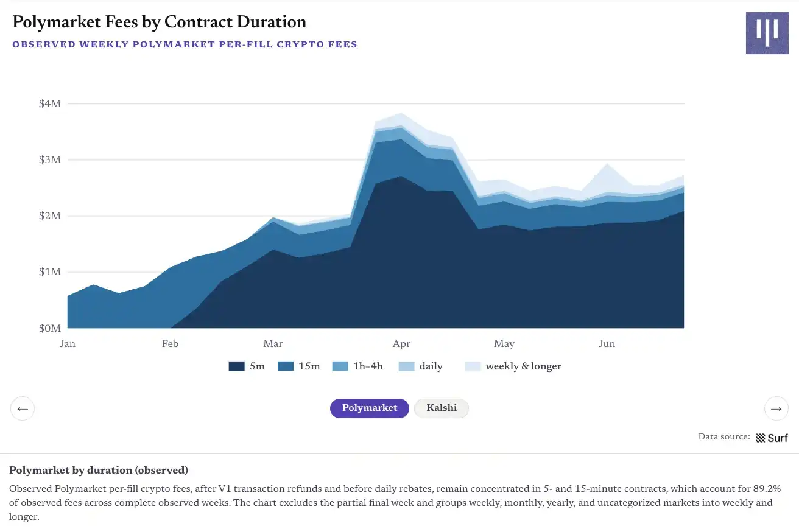Go to previous chart with left arrow
The width and height of the screenshot is (799, 532).
[23, 408]
